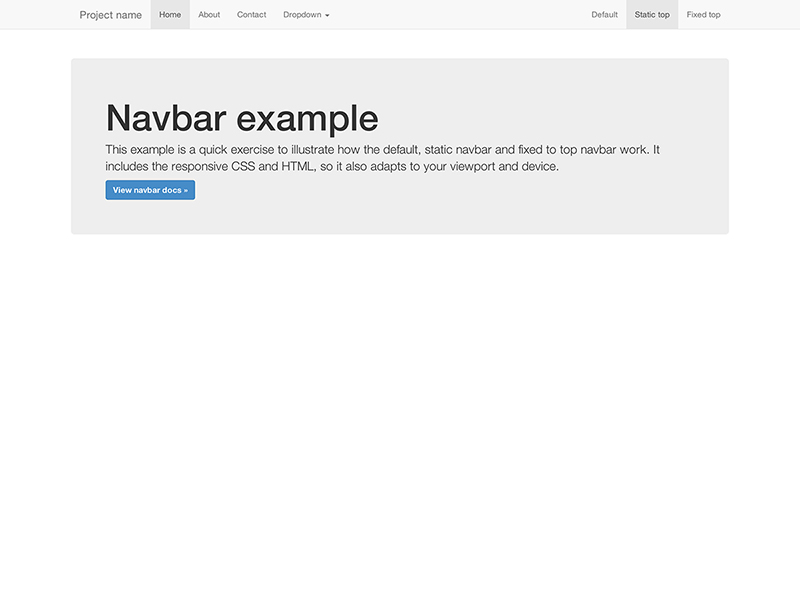Click the highlighted Static top nav item

click(651, 14)
